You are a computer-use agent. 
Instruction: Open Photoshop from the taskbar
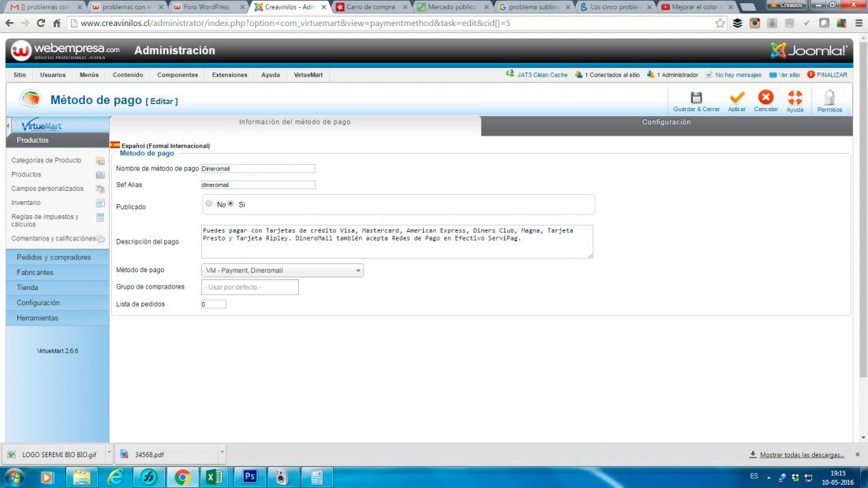[x=249, y=476]
